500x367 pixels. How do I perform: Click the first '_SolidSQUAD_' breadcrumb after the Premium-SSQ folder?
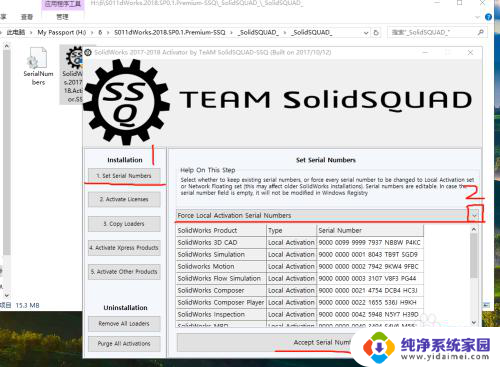258,32
